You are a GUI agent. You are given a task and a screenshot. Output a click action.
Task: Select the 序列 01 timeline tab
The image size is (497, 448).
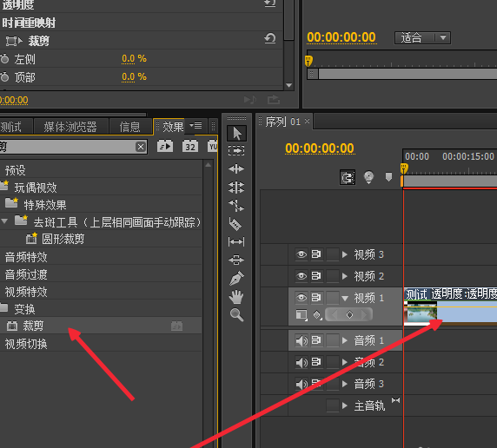click(282, 122)
